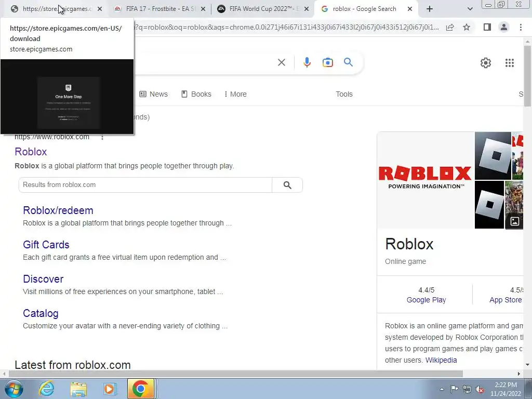Screen dimensions: 532x399
Task: Open the network tray icon
Action: click(467, 389)
